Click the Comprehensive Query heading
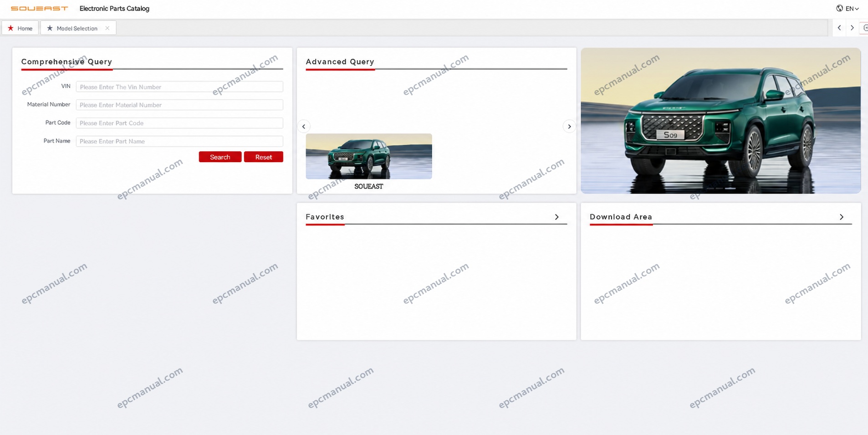This screenshot has height=435, width=868. coord(66,61)
